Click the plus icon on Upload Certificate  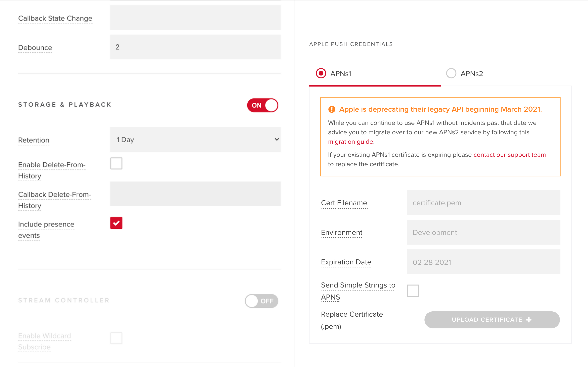click(529, 320)
